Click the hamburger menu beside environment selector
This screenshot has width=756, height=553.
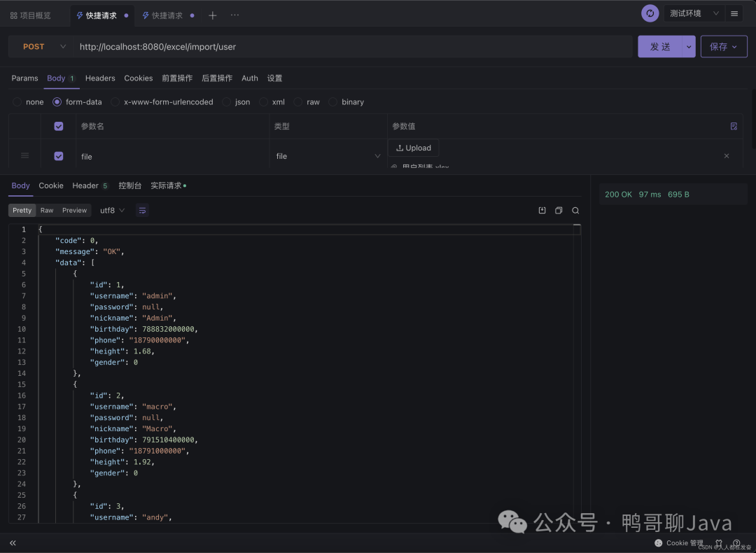(x=734, y=13)
